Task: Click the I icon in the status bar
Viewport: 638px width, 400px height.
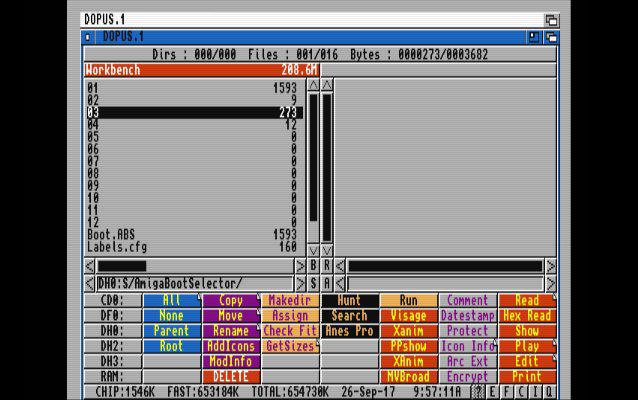Action: [x=535, y=392]
